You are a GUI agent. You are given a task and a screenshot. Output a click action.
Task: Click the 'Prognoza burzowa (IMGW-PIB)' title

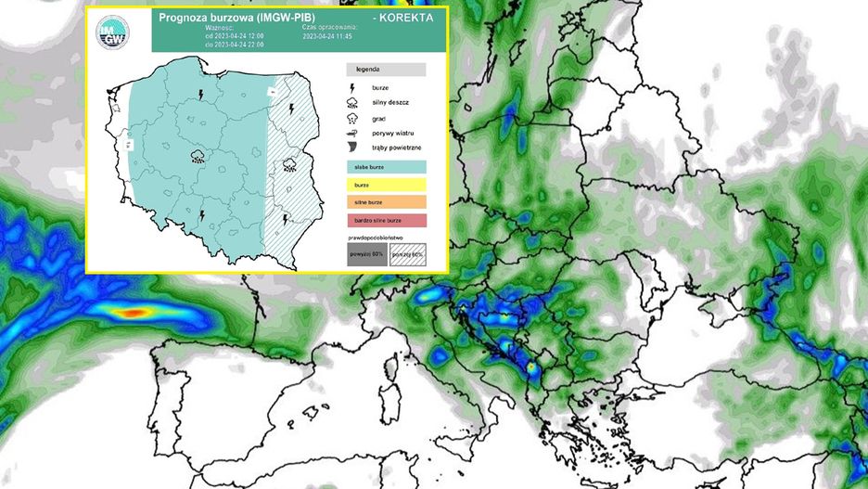point(236,18)
